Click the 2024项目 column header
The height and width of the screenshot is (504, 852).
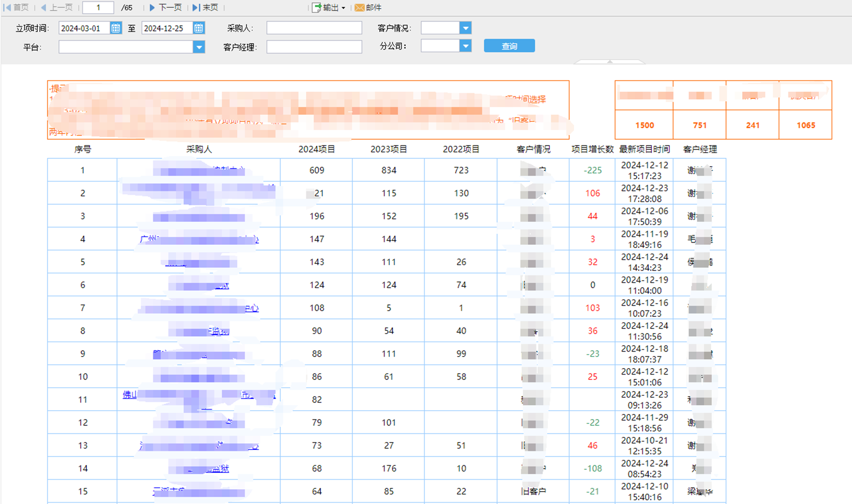click(x=316, y=149)
